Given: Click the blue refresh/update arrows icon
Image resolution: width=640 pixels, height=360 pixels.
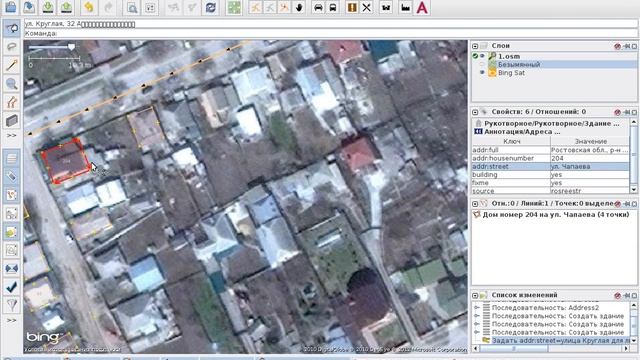Looking at the screenshot, I should click(211, 7).
